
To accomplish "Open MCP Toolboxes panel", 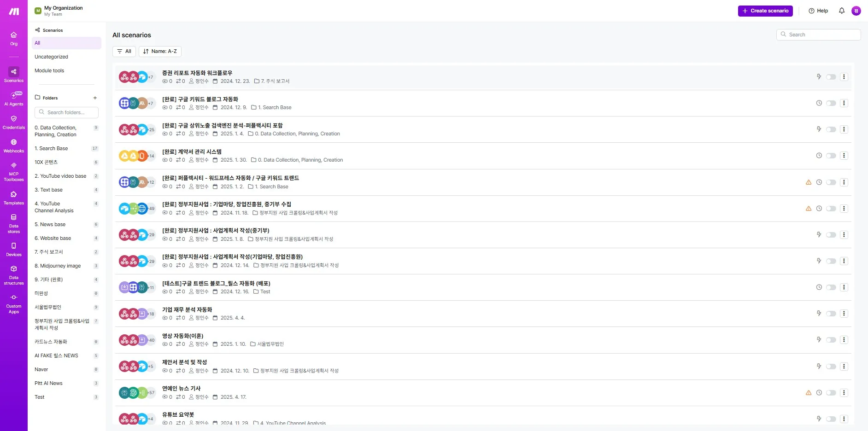I will 14,172.
